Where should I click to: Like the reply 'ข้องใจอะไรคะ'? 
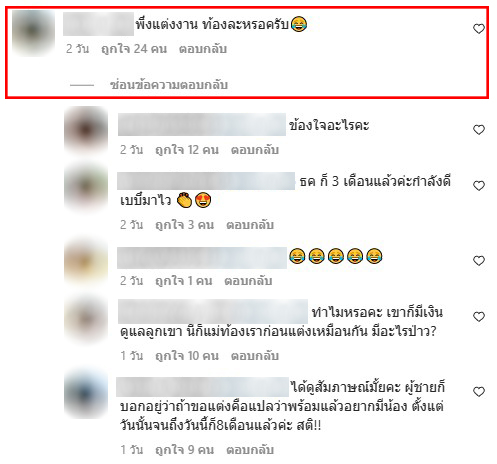pos(479,130)
